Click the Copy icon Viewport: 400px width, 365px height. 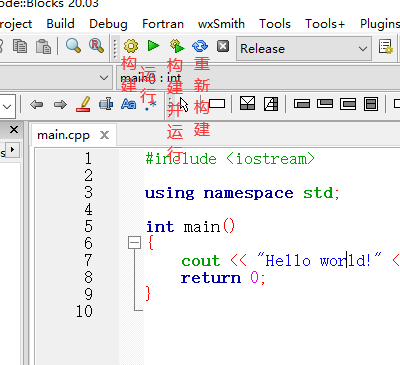(20, 46)
